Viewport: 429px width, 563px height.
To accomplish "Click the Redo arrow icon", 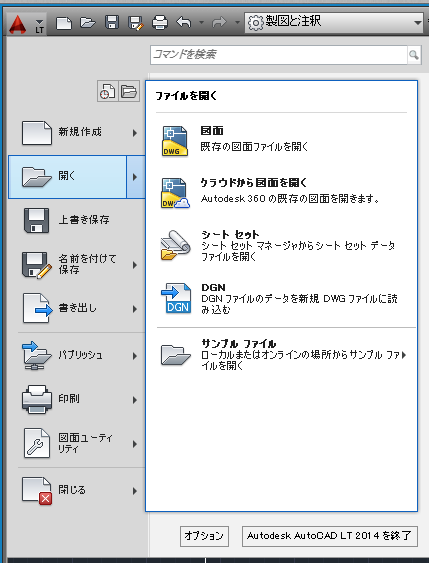I will pyautogui.click(x=219, y=23).
